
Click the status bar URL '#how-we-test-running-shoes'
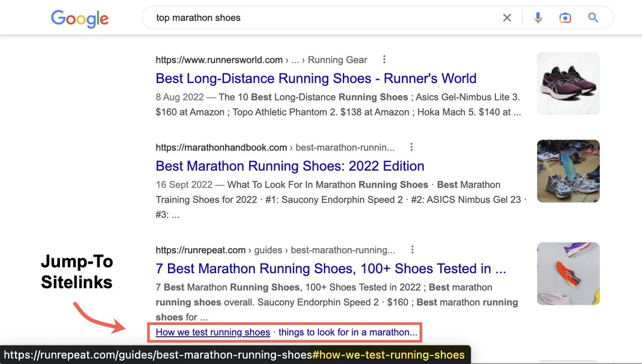pos(388,355)
